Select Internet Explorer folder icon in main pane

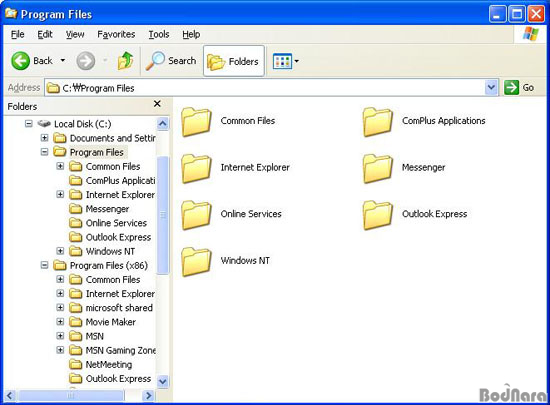point(196,168)
